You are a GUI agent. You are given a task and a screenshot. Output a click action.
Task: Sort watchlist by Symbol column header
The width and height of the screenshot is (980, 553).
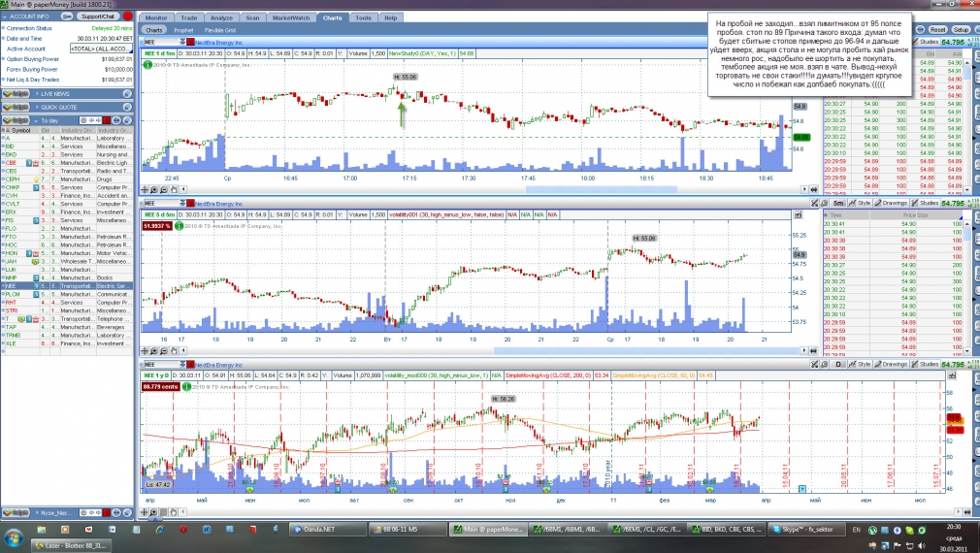(20, 131)
